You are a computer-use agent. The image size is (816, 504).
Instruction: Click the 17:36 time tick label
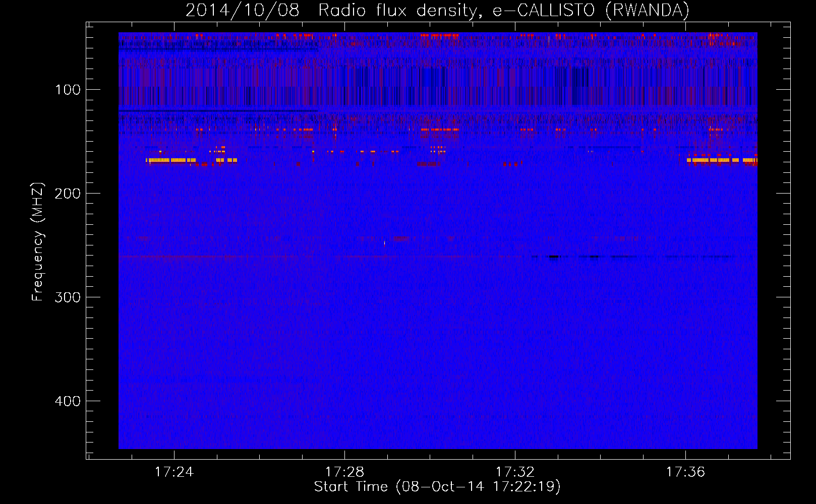685,472
